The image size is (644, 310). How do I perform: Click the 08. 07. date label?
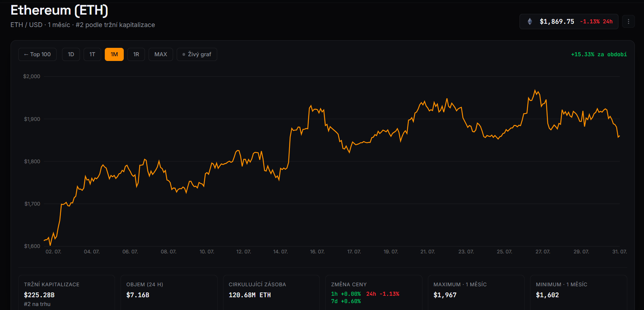[169, 252]
